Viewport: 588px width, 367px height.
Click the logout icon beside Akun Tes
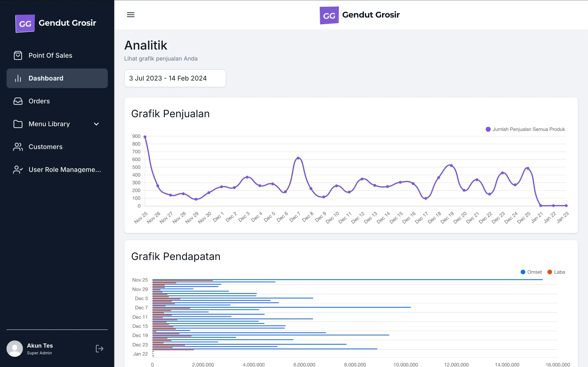(x=99, y=349)
